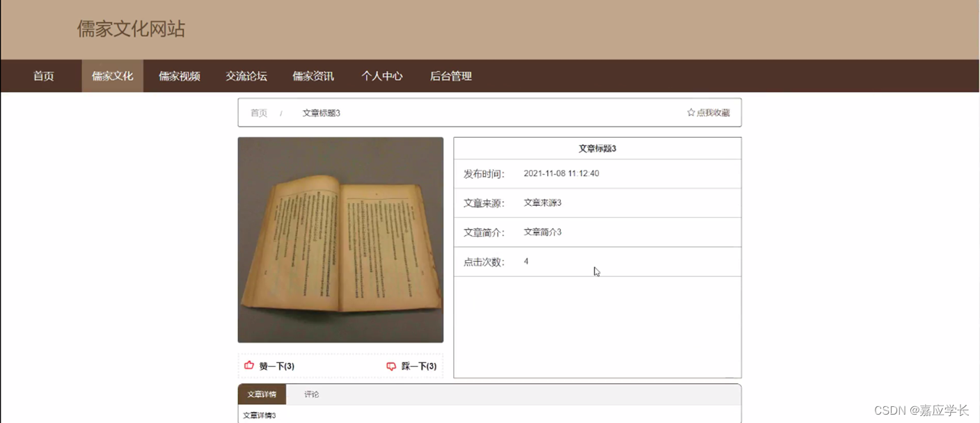
Task: Go to the 交流论坛 section
Action: [246, 77]
